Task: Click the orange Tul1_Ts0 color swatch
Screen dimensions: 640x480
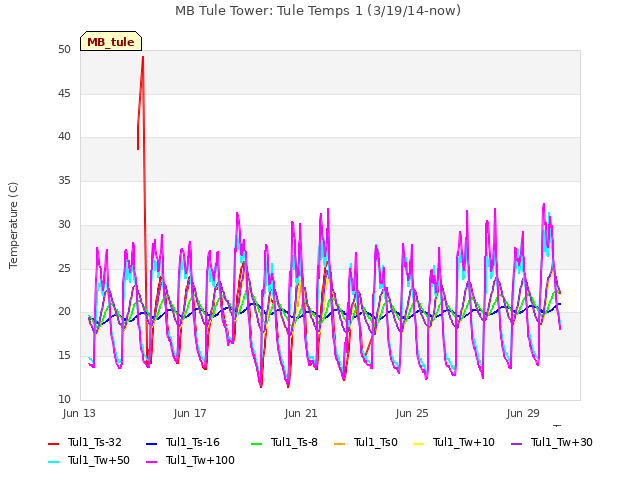Action: [x=340, y=443]
